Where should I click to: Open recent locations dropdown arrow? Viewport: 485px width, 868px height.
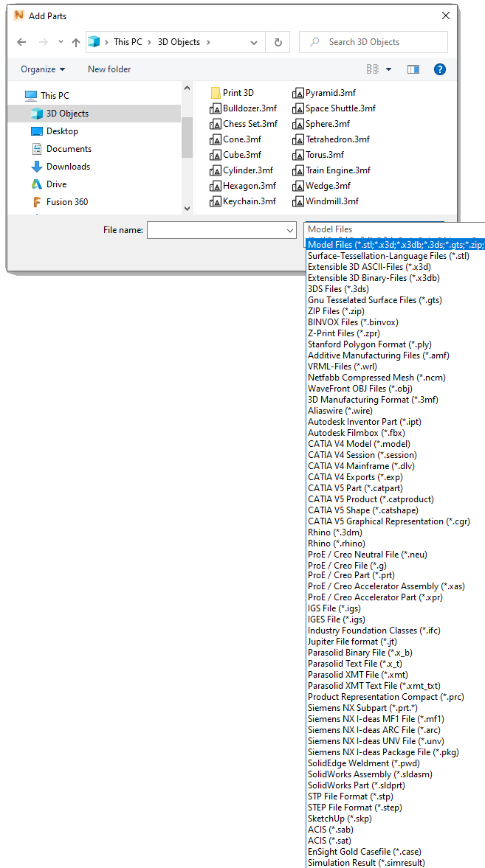click(x=61, y=42)
